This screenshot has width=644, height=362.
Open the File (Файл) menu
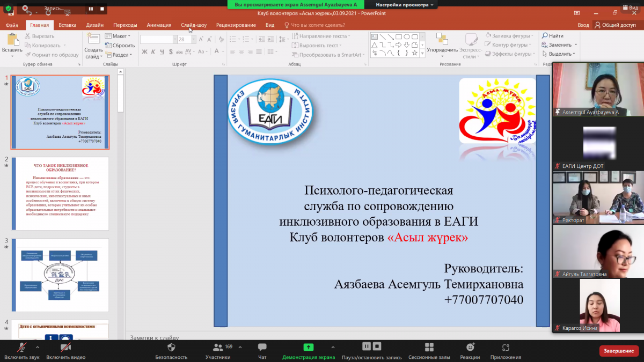12,25
